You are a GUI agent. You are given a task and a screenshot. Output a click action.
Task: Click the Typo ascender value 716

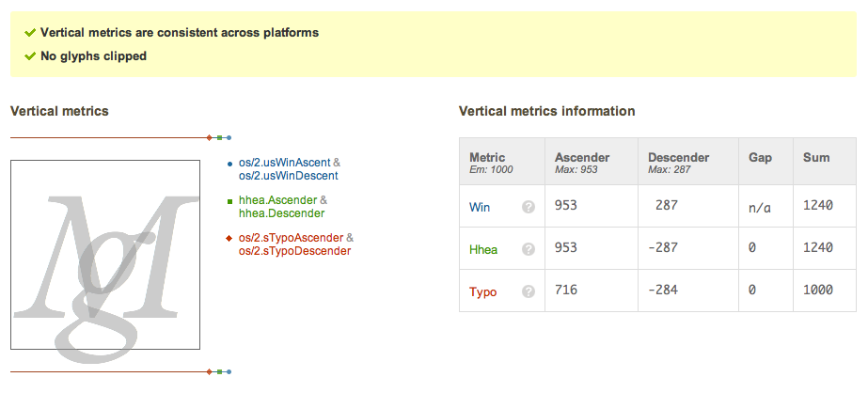tap(566, 290)
